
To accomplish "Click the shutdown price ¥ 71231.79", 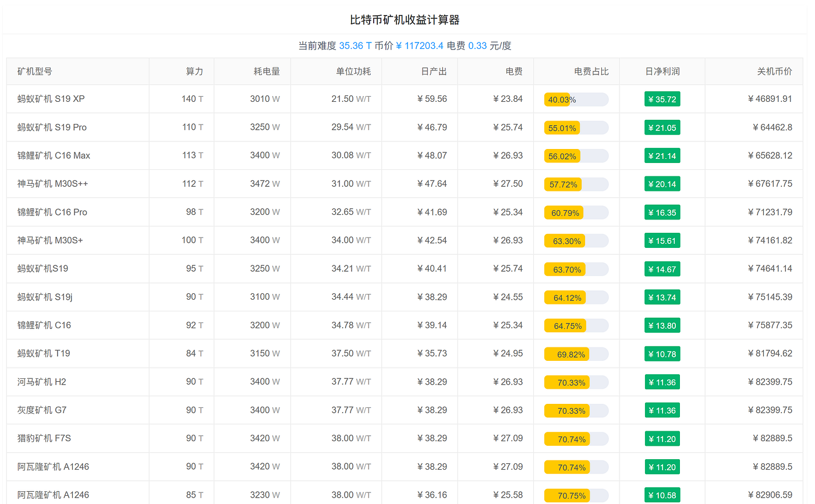I will pos(770,212).
